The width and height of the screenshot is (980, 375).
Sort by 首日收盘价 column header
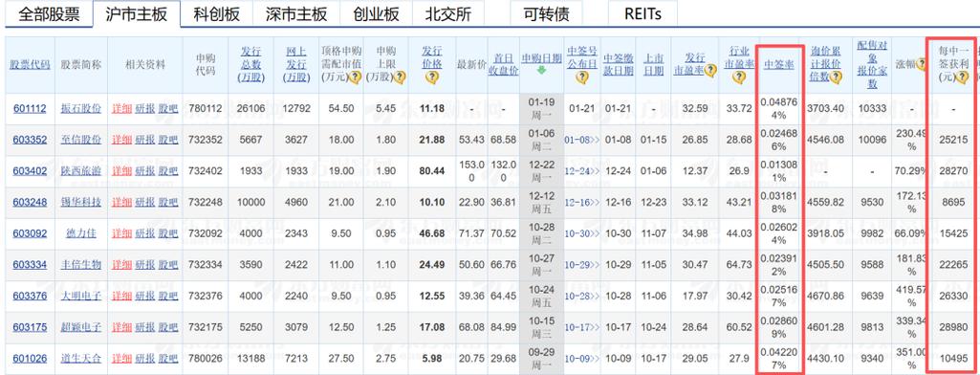click(x=503, y=64)
